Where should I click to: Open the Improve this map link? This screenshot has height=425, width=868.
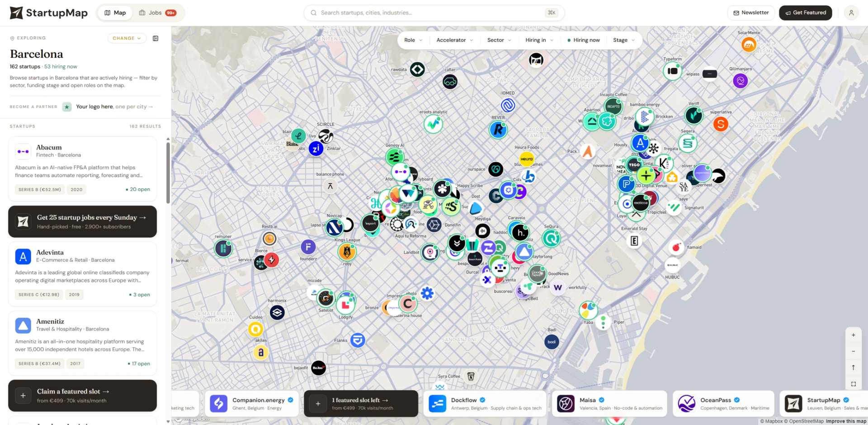point(846,421)
